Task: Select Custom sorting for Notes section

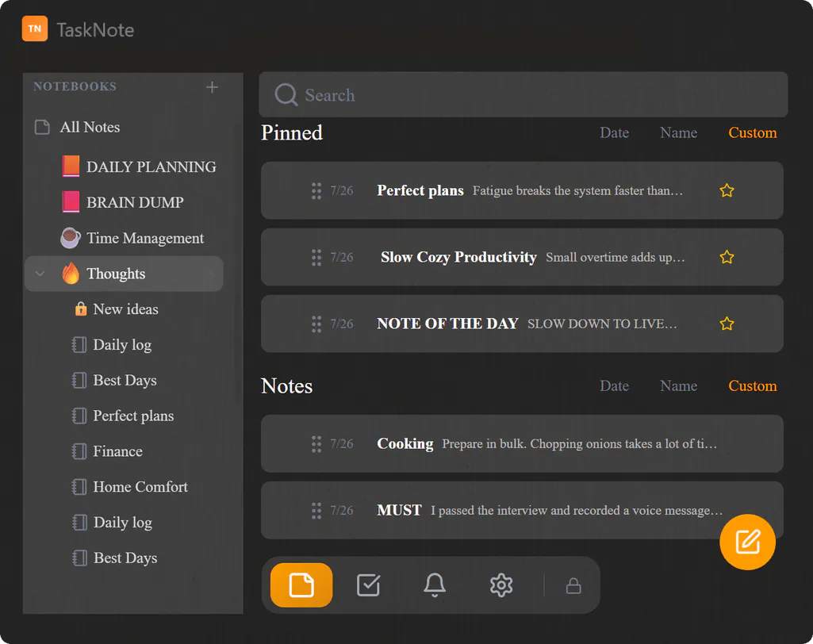Action: pos(753,385)
